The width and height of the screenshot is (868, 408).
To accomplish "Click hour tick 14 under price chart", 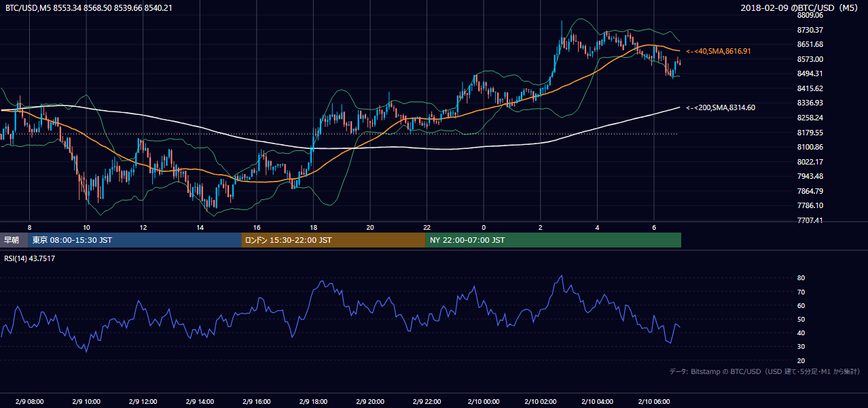I will pyautogui.click(x=200, y=227).
